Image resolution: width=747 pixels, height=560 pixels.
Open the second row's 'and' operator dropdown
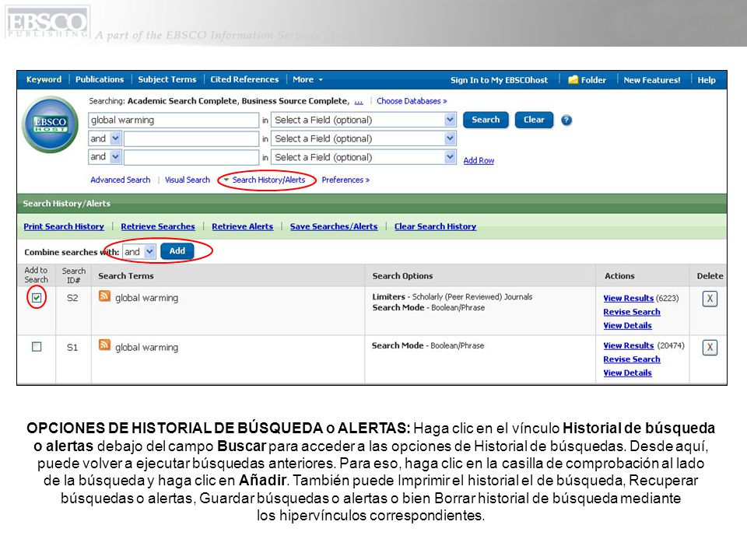coord(105,138)
